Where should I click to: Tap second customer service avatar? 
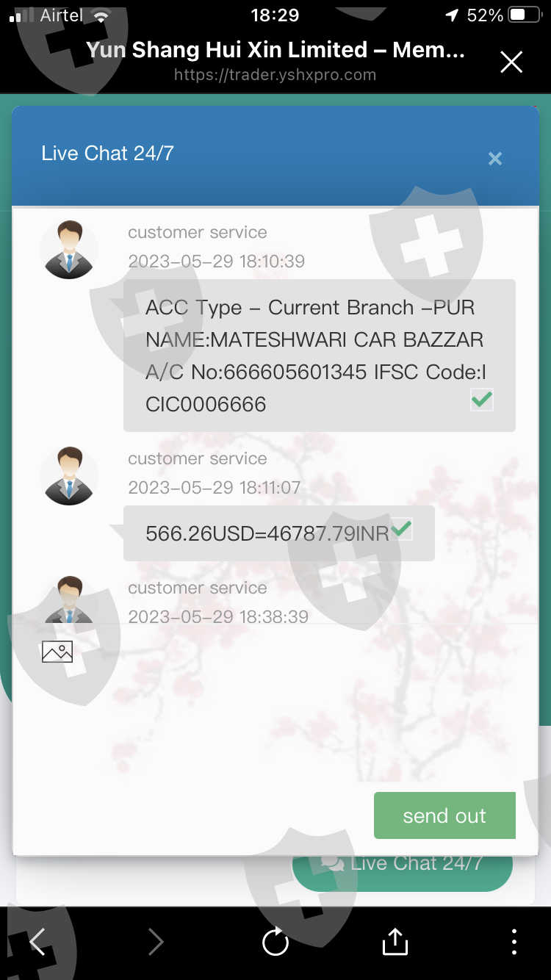[x=69, y=476]
